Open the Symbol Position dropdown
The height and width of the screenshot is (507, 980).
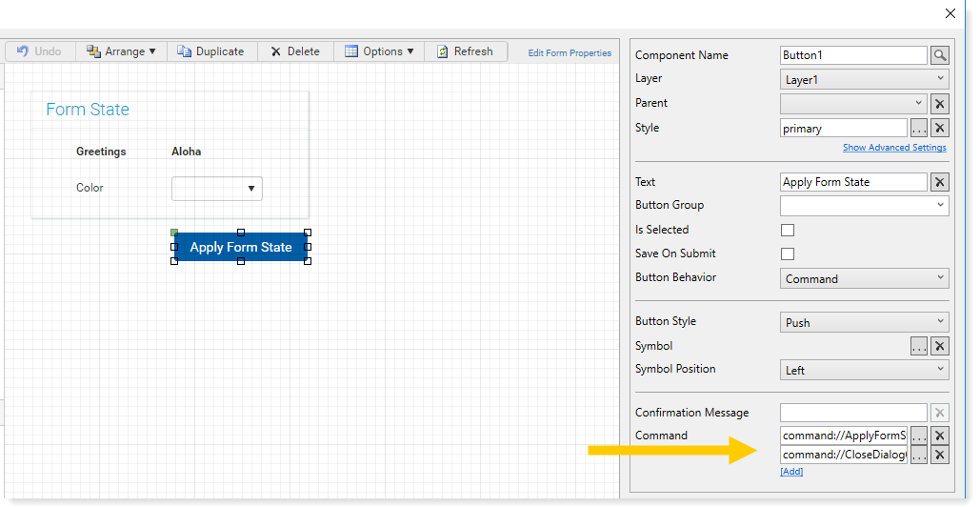point(864,370)
